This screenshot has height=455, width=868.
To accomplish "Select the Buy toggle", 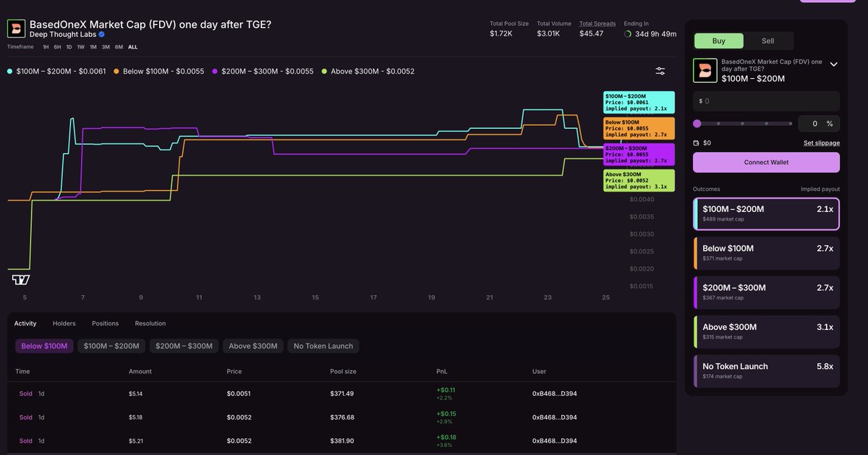I will point(719,41).
